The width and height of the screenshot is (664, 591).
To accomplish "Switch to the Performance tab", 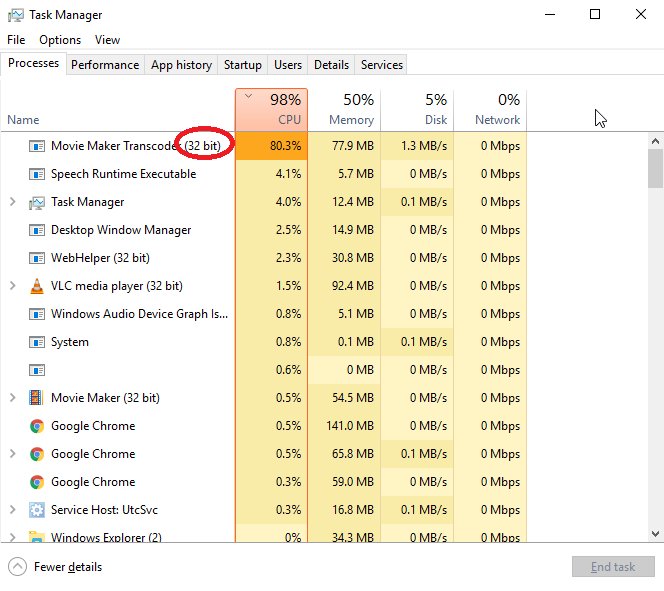I will click(105, 65).
